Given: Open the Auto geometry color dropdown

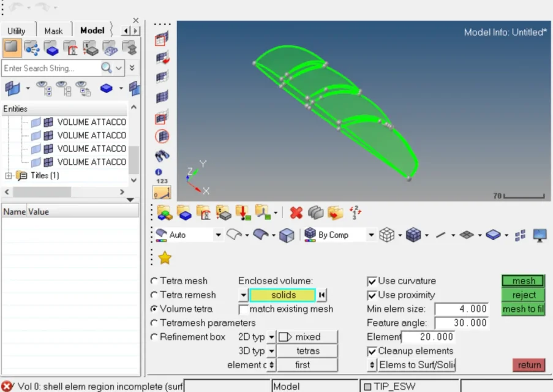Looking at the screenshot, I should click(x=218, y=235).
